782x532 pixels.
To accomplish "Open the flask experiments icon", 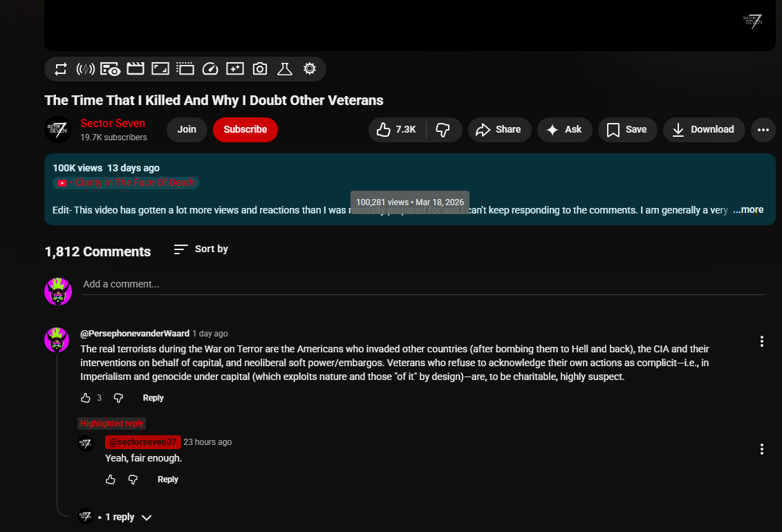I will tap(285, 69).
